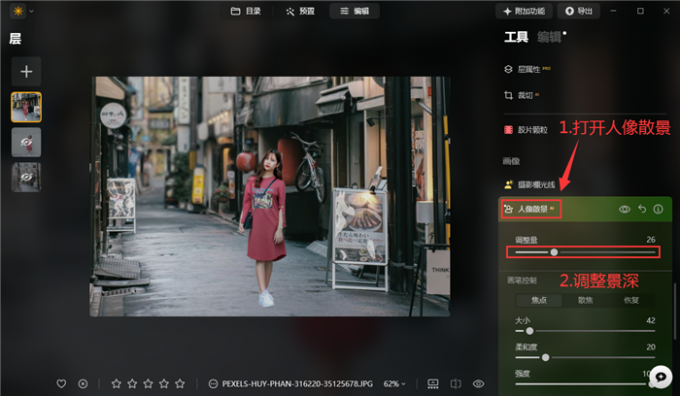
Task: Click the file name PEXELS-HUY-PHAN-316220-35125678.JPG
Action: click(298, 384)
